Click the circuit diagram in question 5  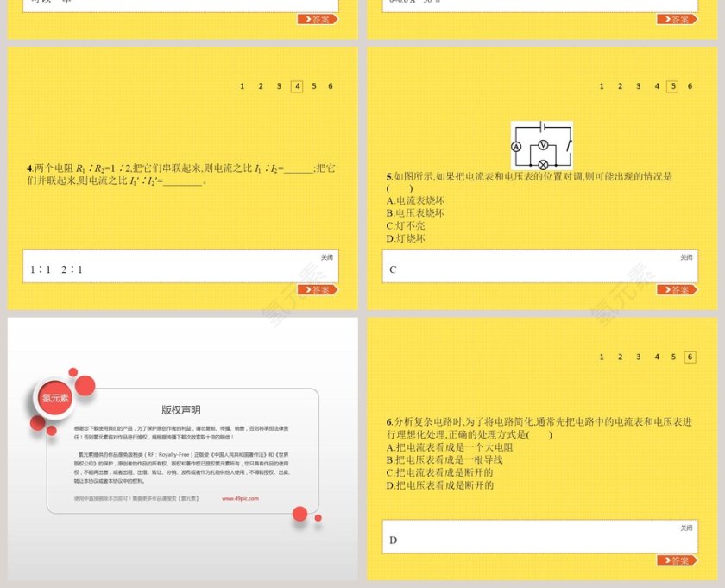[541, 145]
